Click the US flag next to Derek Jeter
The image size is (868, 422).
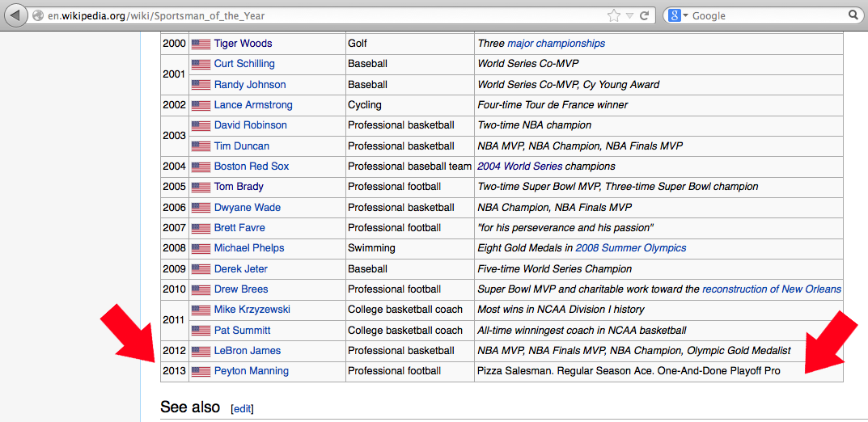click(x=201, y=269)
